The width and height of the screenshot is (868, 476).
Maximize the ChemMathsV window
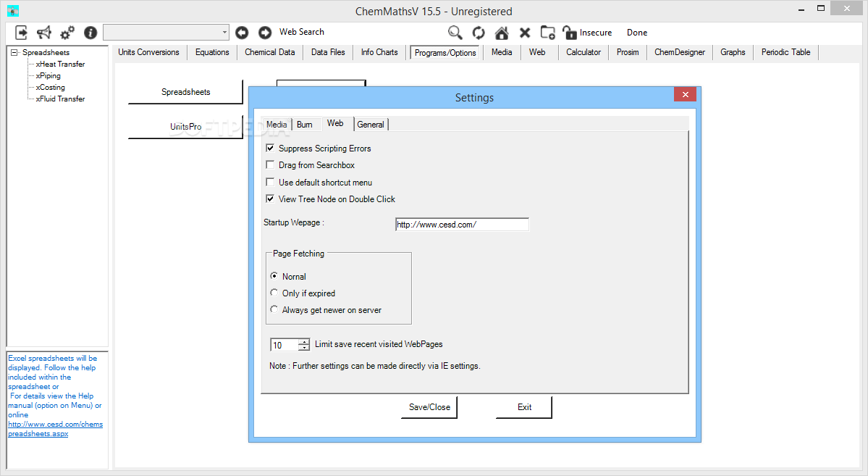click(821, 8)
